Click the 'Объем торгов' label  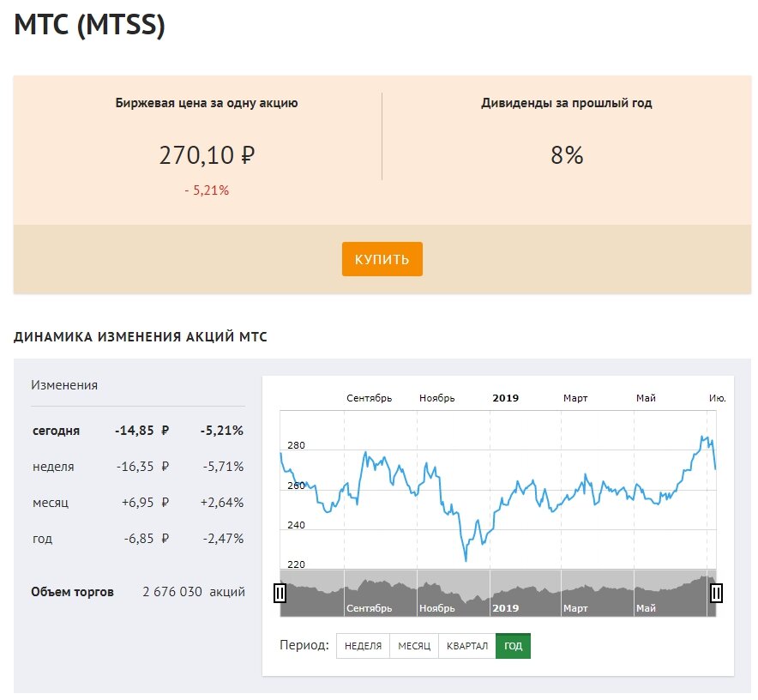72,592
